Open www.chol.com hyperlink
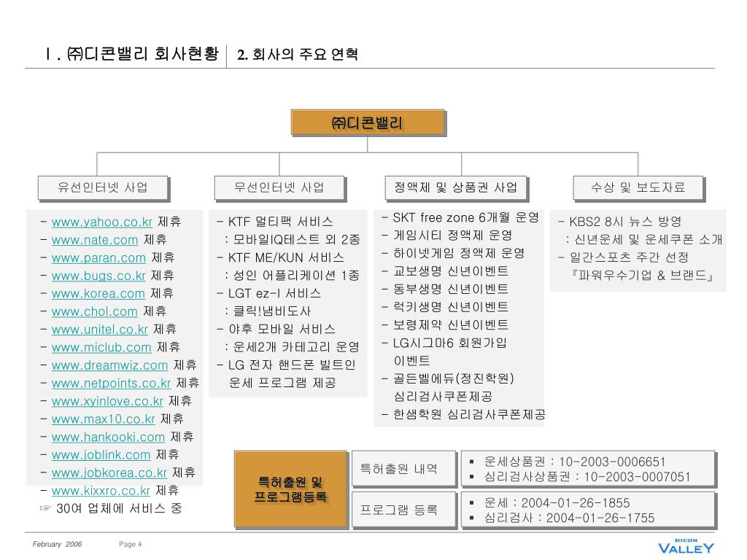This screenshot has width=747, height=560. [x=95, y=311]
